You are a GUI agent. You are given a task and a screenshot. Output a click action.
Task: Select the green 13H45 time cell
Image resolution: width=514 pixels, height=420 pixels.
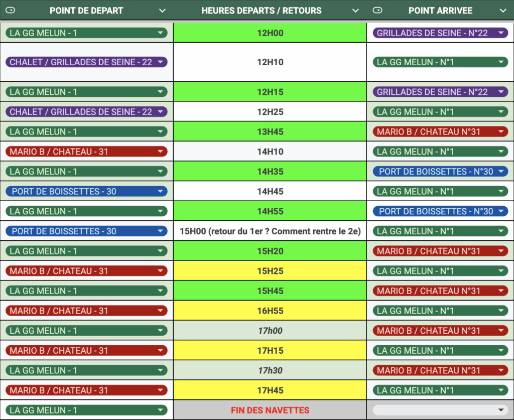point(270,131)
